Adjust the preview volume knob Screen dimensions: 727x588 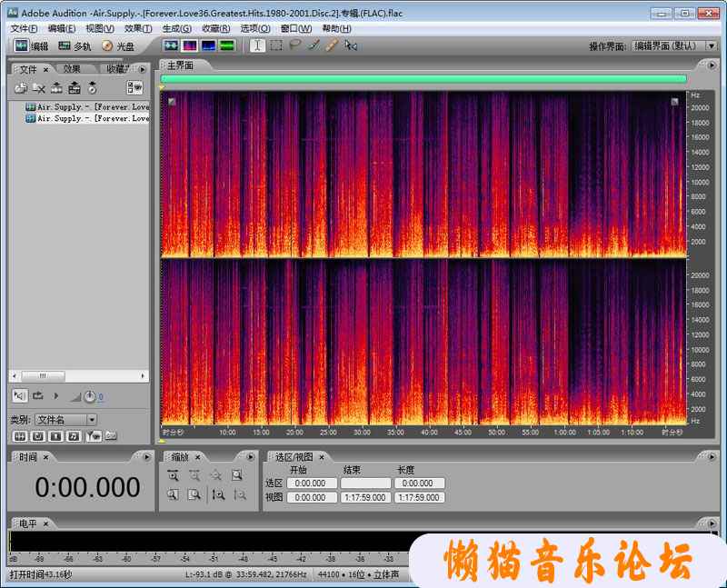pyautogui.click(x=89, y=396)
